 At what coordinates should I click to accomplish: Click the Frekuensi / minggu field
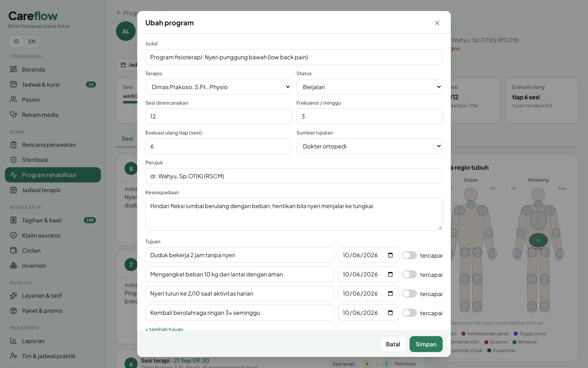click(369, 116)
